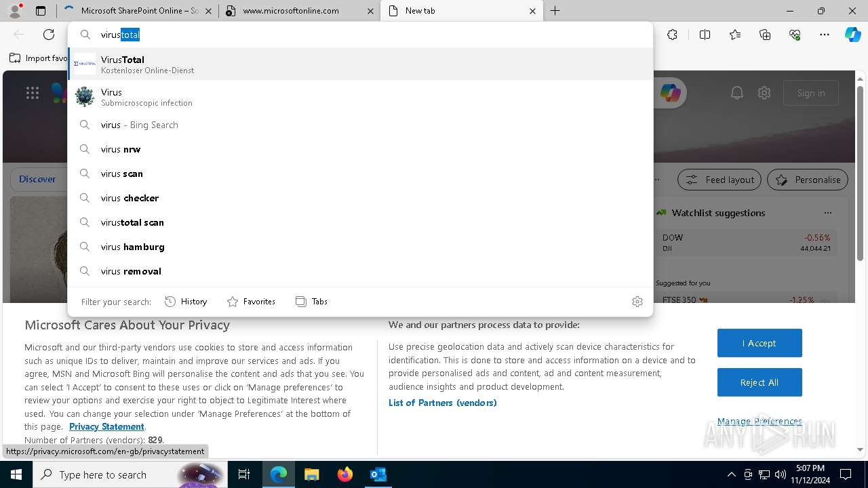This screenshot has height=488, width=868.
Task: Select the VirusTotal Kostenloser Online-Dienst suggestion
Action: 360,64
